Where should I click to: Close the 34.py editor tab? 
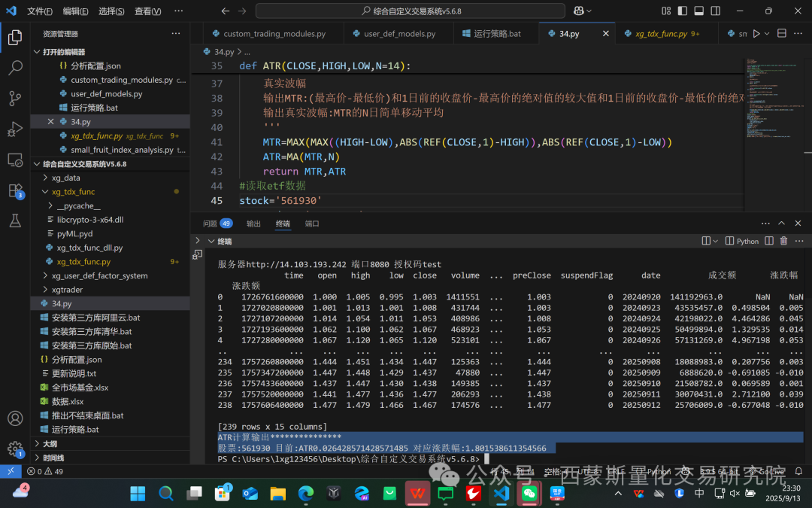(605, 34)
